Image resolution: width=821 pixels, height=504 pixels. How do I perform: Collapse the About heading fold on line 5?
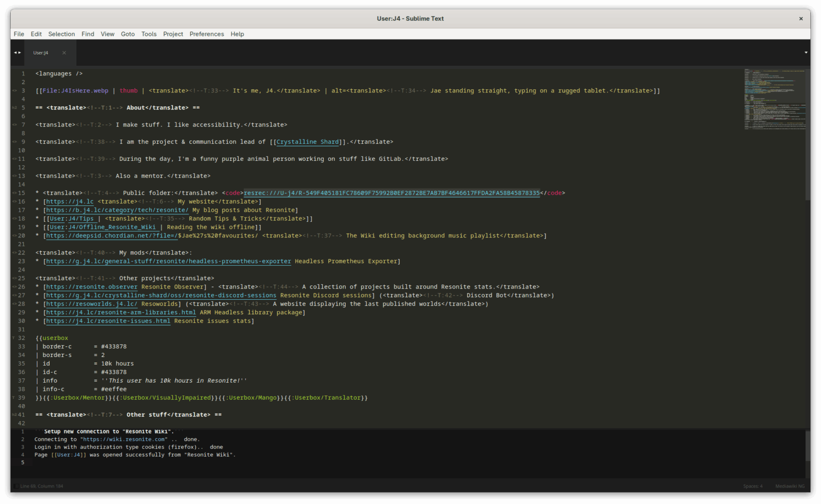(x=14, y=107)
